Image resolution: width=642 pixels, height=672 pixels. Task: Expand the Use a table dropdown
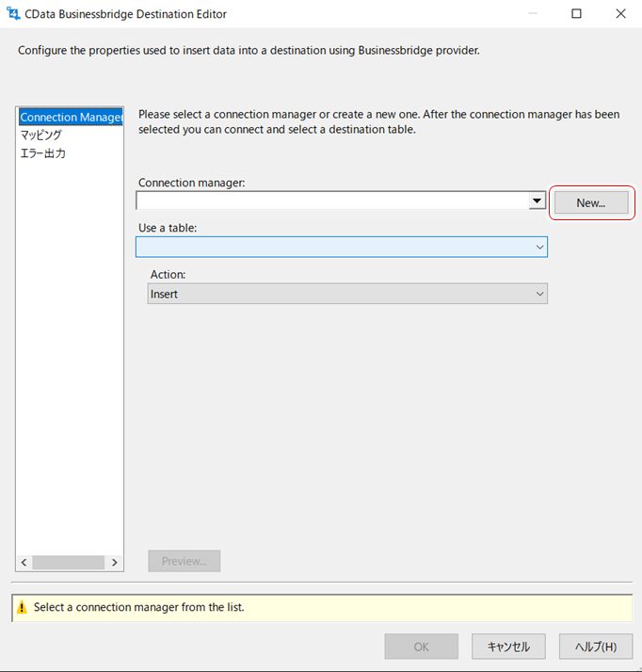[539, 247]
